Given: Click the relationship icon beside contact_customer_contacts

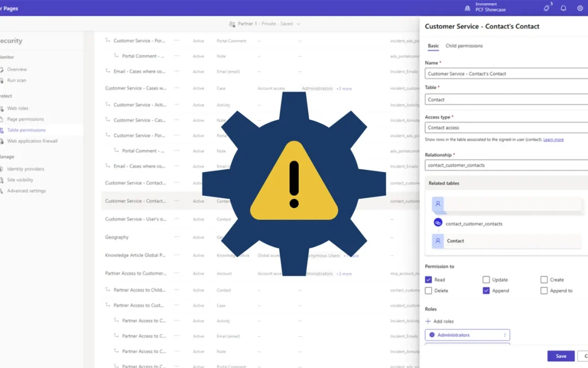Looking at the screenshot, I should coord(438,222).
